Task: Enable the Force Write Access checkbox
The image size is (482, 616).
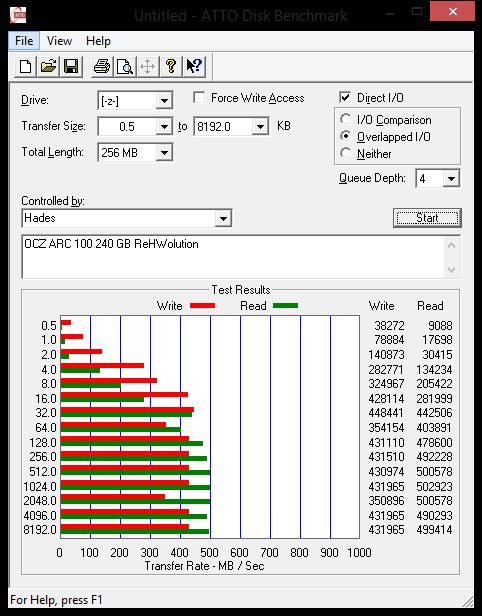Action: [199, 97]
